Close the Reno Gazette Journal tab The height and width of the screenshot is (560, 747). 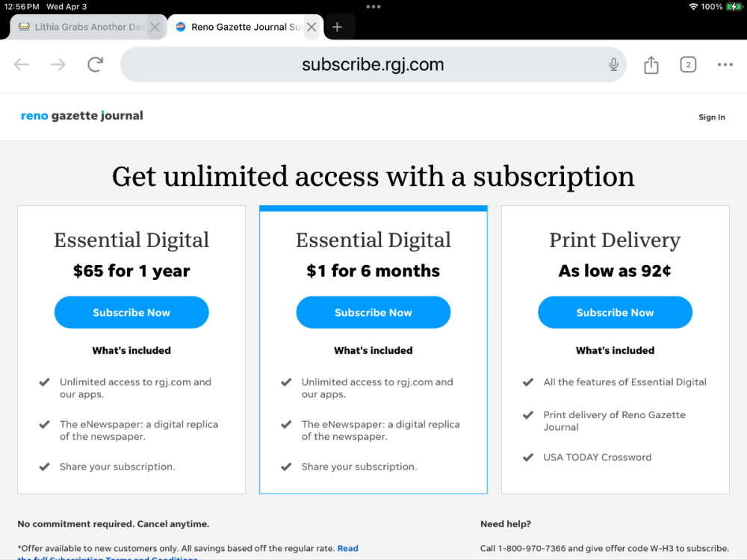[311, 27]
